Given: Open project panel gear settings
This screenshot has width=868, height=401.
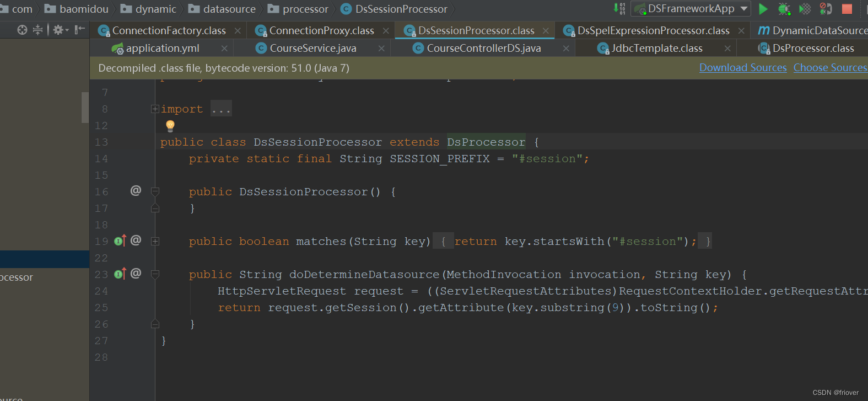Looking at the screenshot, I should click(60, 30).
